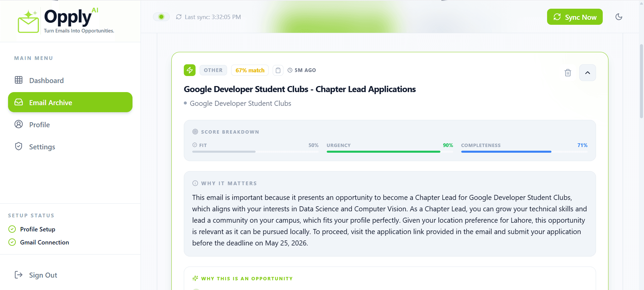Click the Gmail Connection status text
The height and width of the screenshot is (290, 644).
click(x=45, y=242)
